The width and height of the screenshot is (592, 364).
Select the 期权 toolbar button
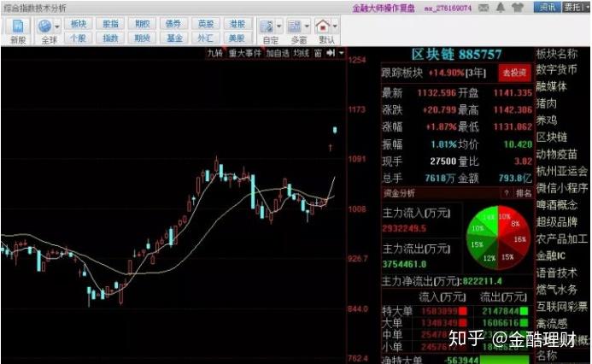(143, 24)
